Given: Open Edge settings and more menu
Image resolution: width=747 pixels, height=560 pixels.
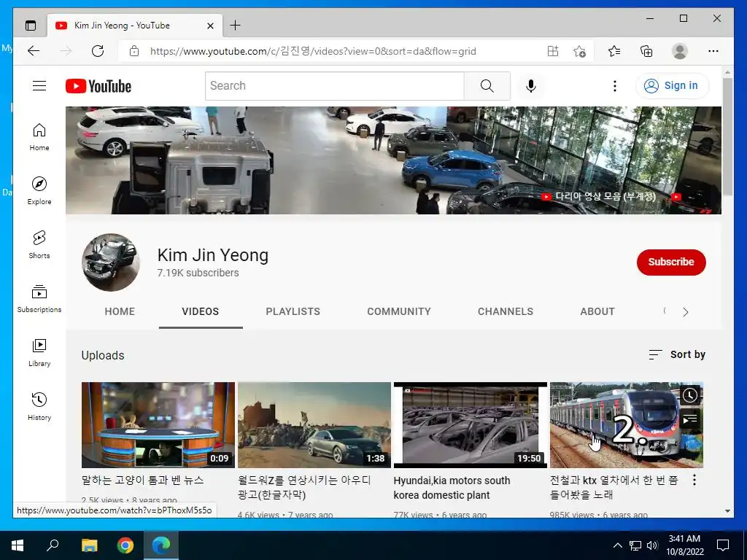Looking at the screenshot, I should tap(713, 51).
